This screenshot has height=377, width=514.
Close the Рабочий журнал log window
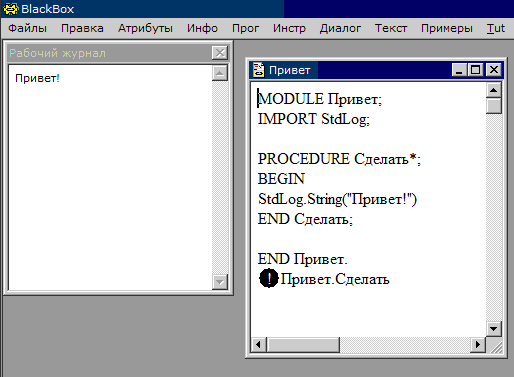pos(220,53)
